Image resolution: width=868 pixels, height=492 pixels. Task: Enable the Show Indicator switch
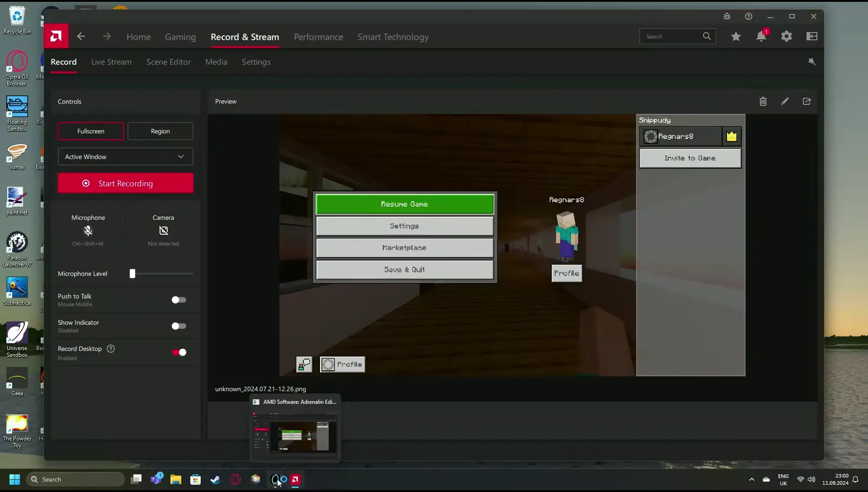[179, 326]
